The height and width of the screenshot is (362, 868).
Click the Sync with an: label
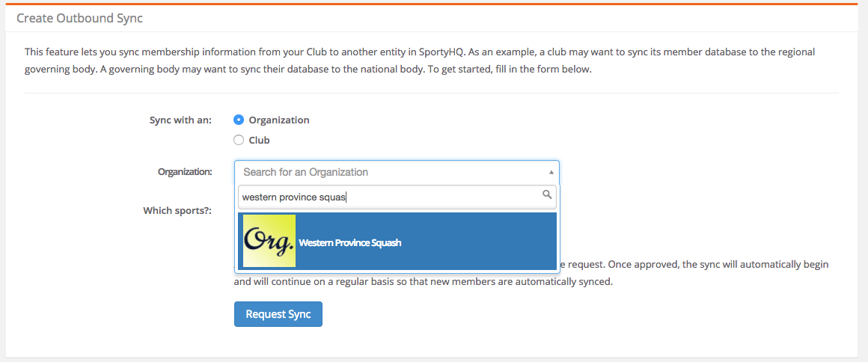(x=180, y=120)
